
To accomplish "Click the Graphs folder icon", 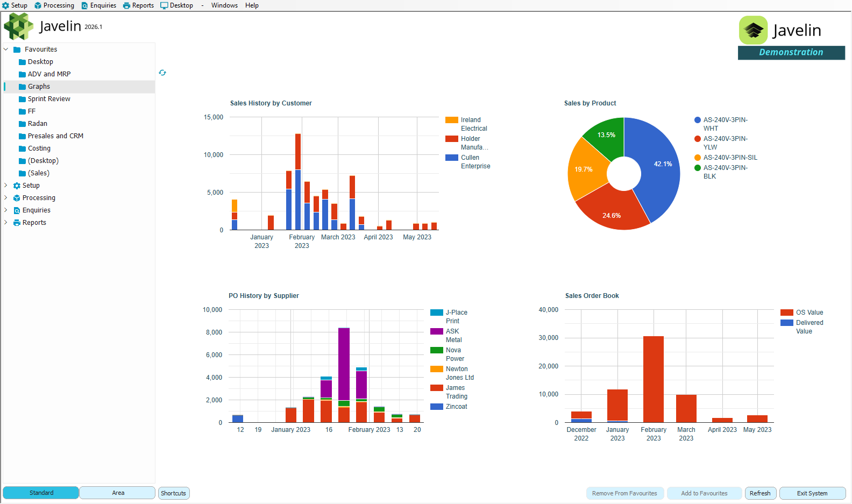I will pyautogui.click(x=22, y=87).
